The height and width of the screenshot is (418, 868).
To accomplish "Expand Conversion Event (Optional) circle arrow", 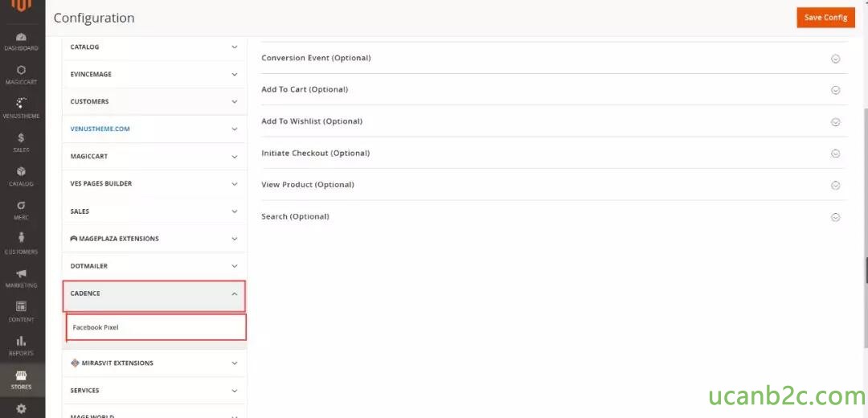I will coord(835,59).
